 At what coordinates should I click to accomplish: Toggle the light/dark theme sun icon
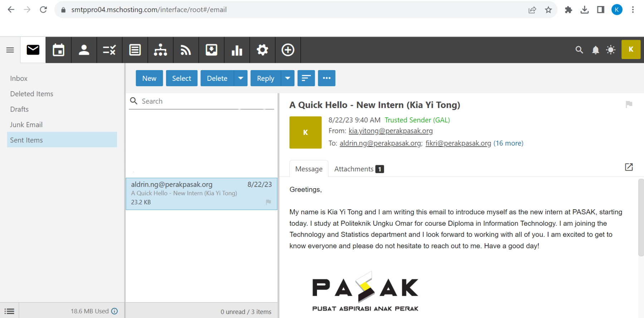point(611,50)
